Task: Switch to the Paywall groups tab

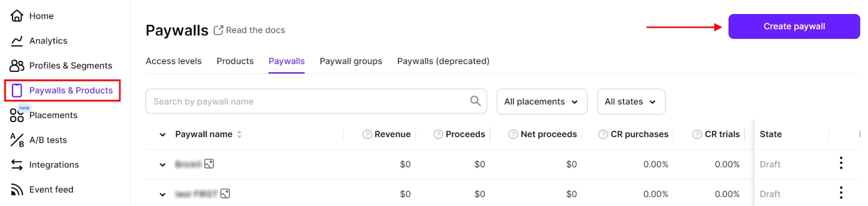Action: [x=351, y=61]
